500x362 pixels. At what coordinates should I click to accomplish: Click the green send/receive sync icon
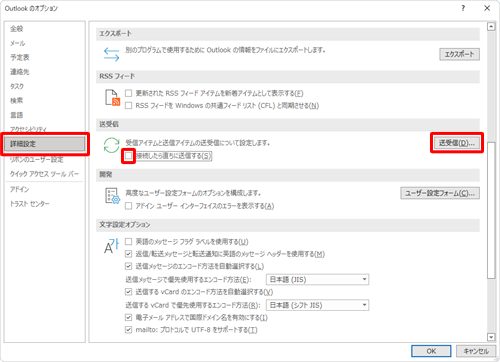pyautogui.click(x=111, y=145)
